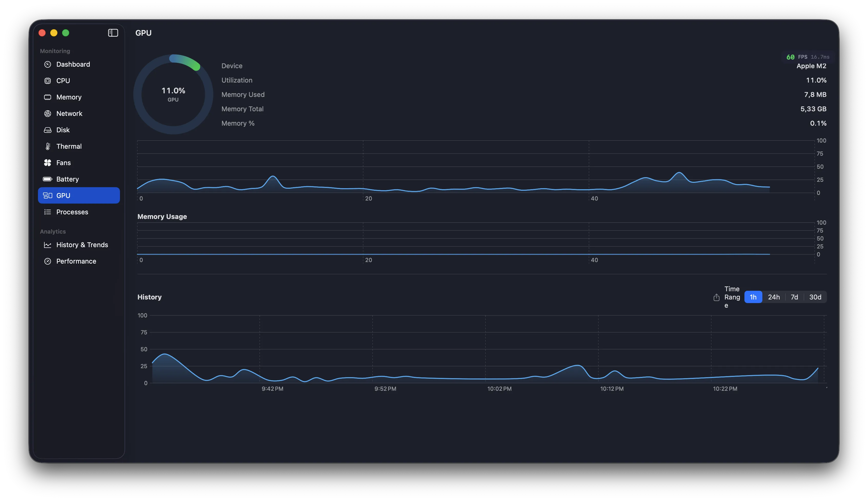Click the share icon next to Time Range
Screen dimensions: 868x501
(x=716, y=297)
